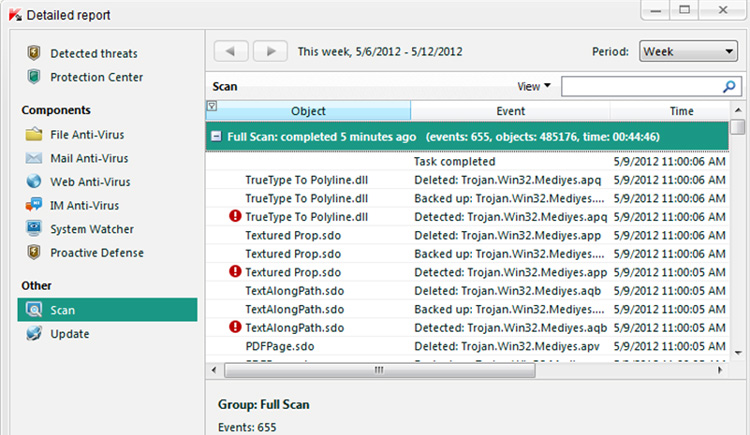Click red alert icon beside TextAlongPath.sdo
Screen dimensions: 750x435
[236, 327]
